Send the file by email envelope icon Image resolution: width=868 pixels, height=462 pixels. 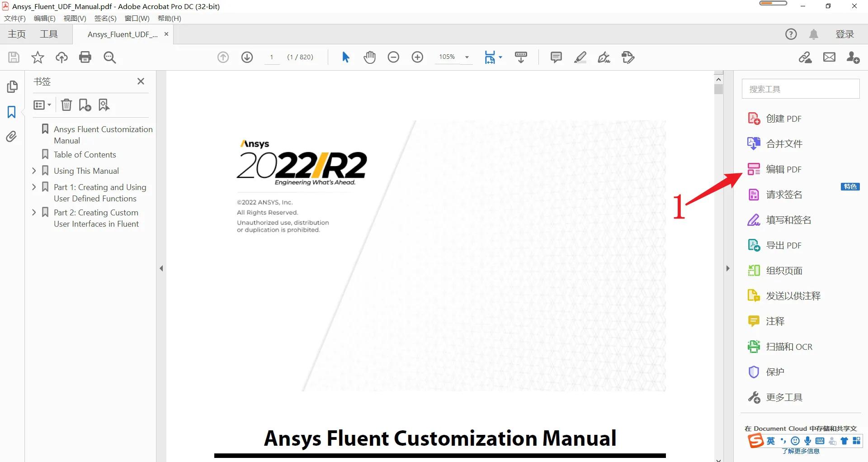(x=829, y=57)
